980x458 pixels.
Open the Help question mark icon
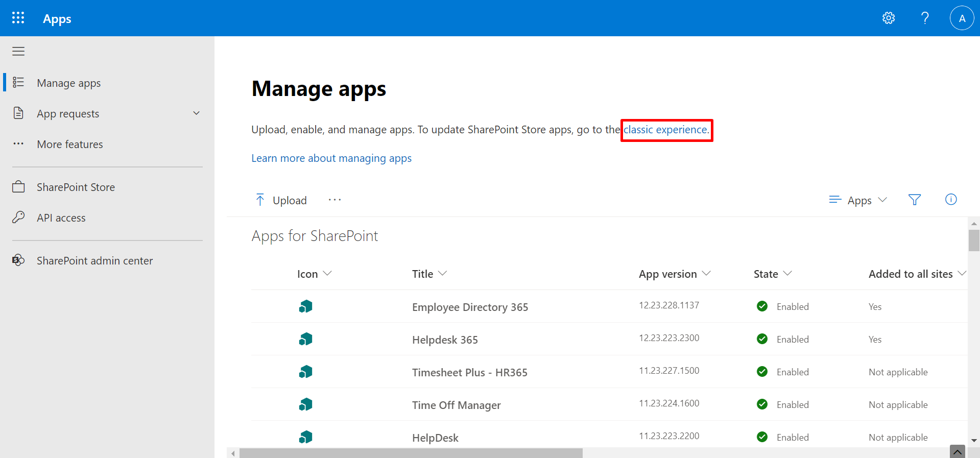[925, 18]
